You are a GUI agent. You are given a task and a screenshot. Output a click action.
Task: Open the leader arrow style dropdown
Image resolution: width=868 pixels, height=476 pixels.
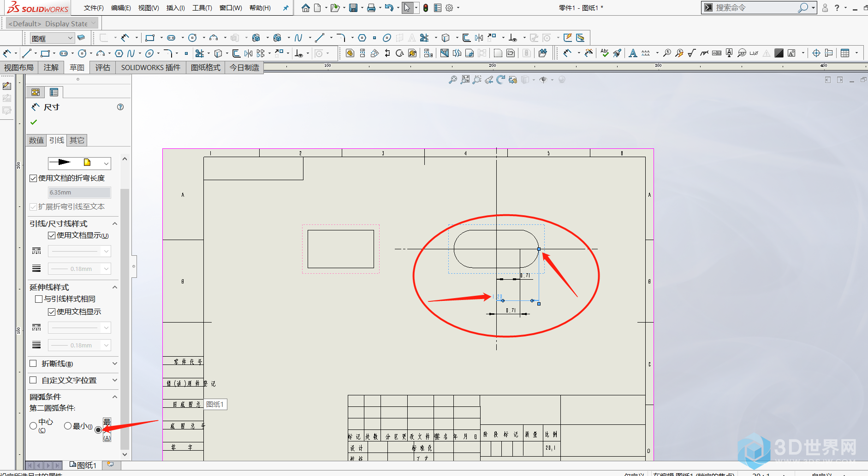coord(107,163)
